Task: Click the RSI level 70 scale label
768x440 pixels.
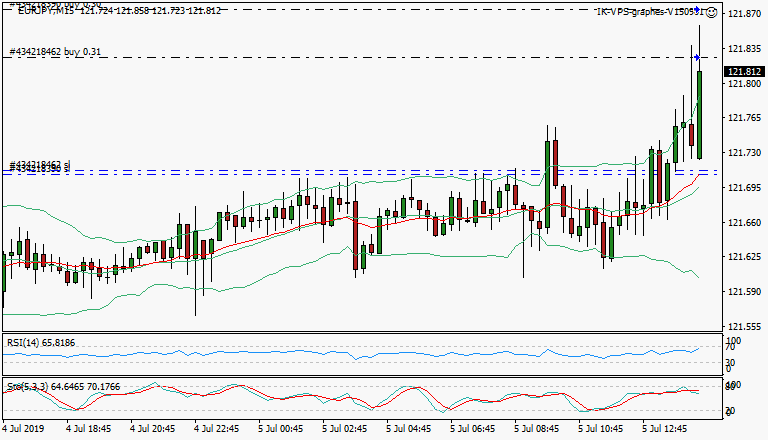Action: point(730,347)
